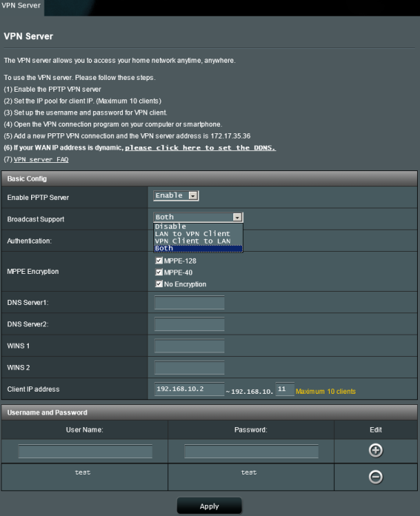This screenshot has height=516, width=420.
Task: Toggle the MPPE-128 checkbox
Action: [x=159, y=261]
